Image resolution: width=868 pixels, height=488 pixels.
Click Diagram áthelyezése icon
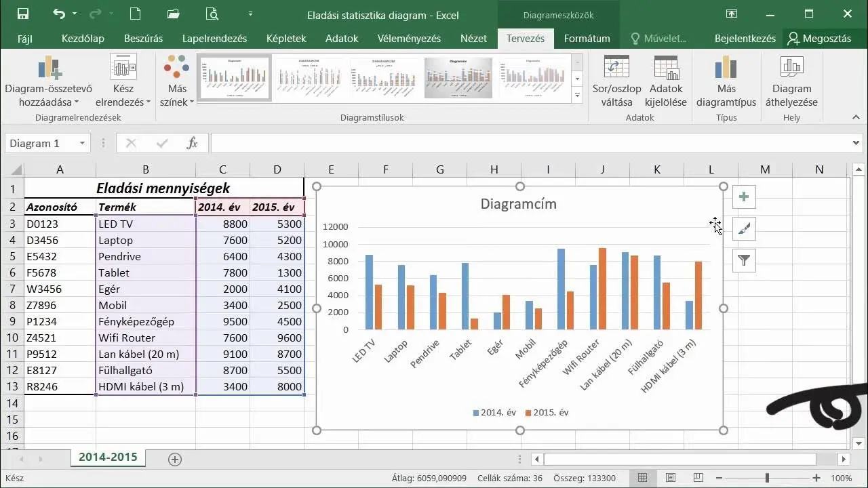(791, 81)
